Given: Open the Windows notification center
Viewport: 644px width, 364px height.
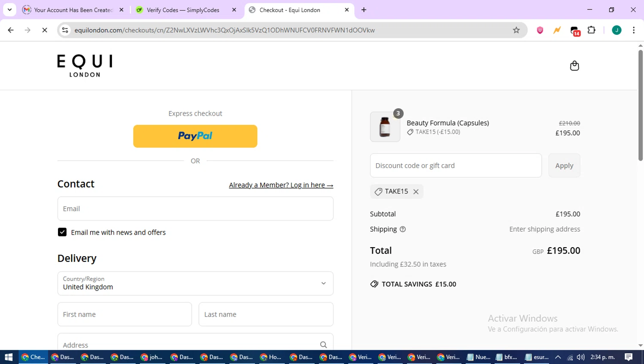Looking at the screenshot, I should [629, 357].
